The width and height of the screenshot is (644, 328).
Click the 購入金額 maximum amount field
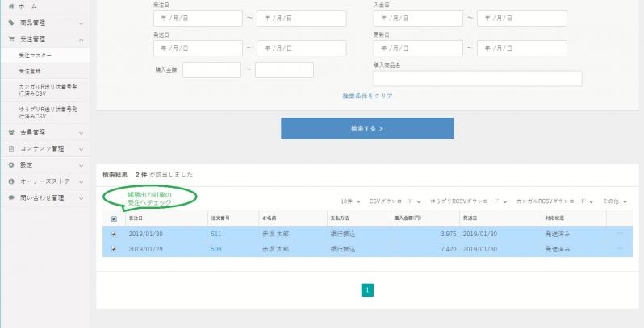pyautogui.click(x=284, y=70)
